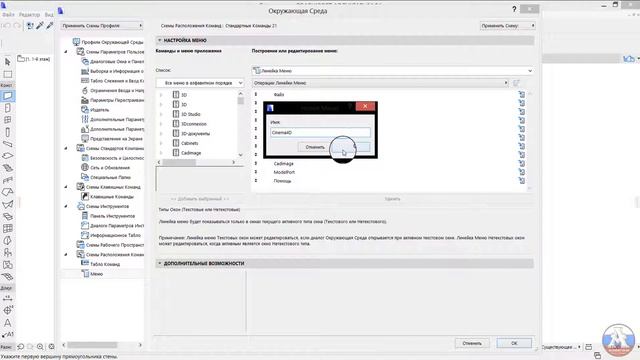The image size is (640, 360).
Task: Select the Railing tool in toolbox
Action: [x=7, y=180]
